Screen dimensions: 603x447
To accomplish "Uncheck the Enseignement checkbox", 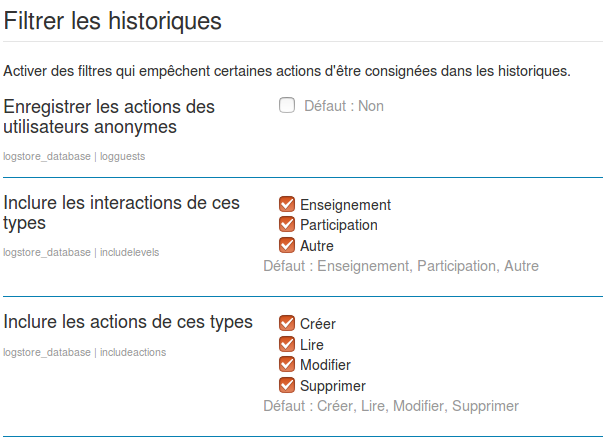I will pyautogui.click(x=287, y=204).
